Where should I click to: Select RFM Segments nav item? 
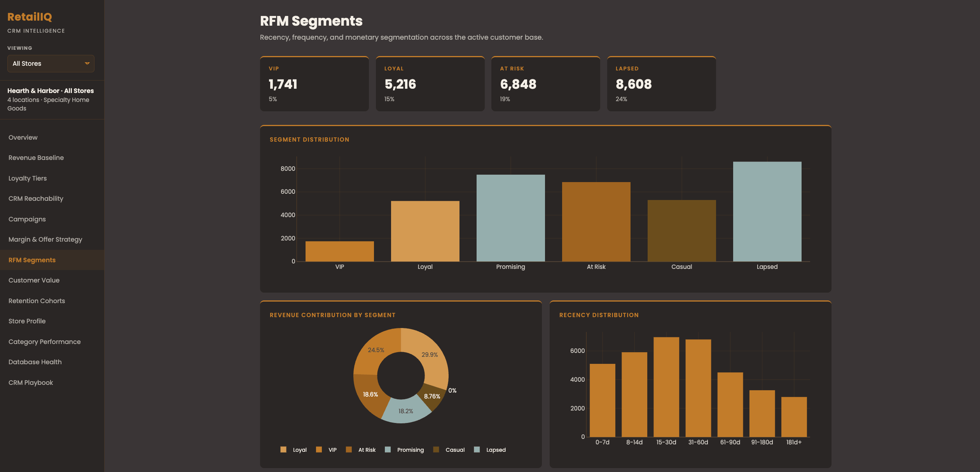pos(52,260)
